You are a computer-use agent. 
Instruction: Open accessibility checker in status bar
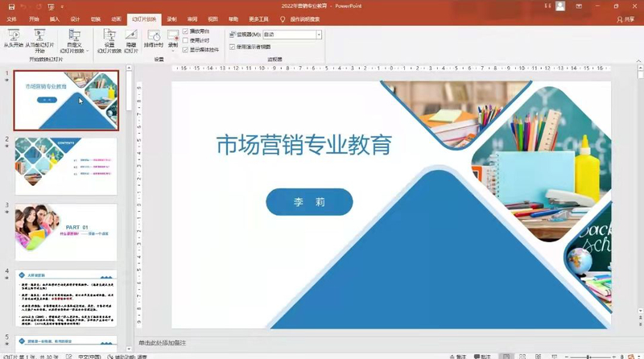pos(127,357)
